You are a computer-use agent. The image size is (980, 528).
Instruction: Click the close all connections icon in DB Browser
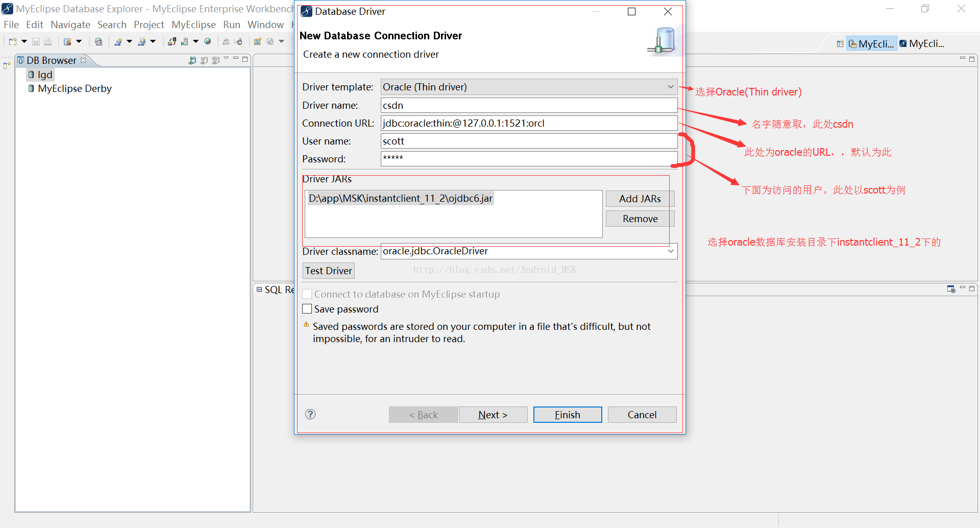pyautogui.click(x=215, y=60)
